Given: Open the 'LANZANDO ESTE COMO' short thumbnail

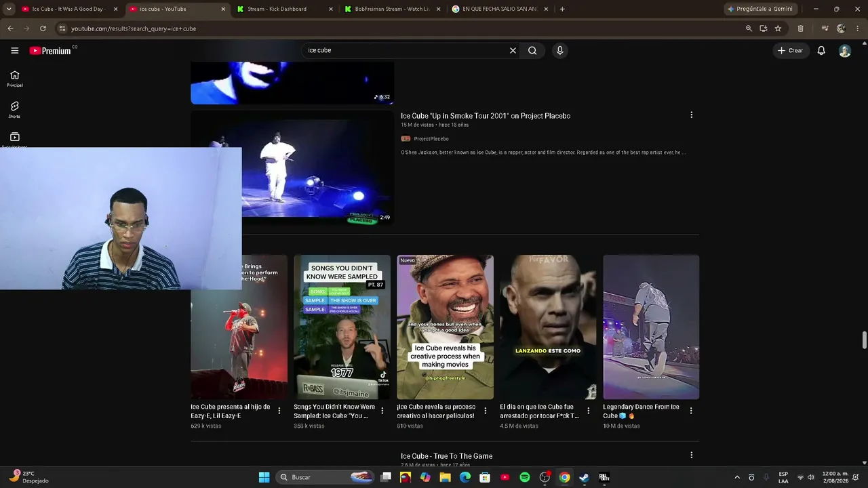Looking at the screenshot, I should 548,327.
